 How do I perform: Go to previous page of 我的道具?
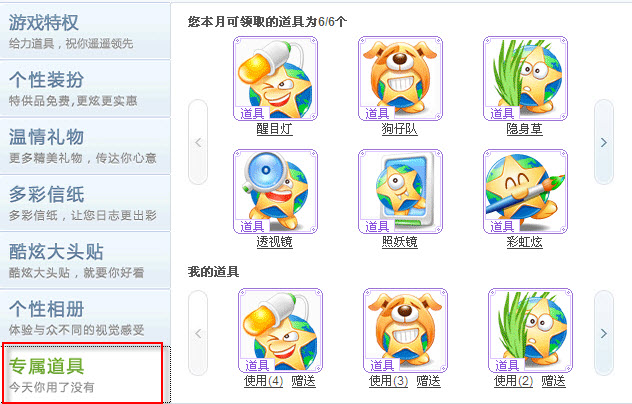(198, 333)
